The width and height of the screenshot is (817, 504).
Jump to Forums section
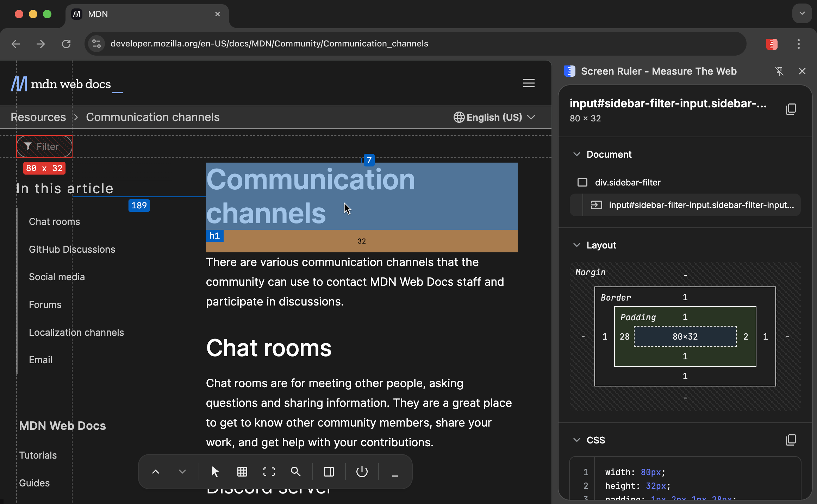tap(45, 305)
